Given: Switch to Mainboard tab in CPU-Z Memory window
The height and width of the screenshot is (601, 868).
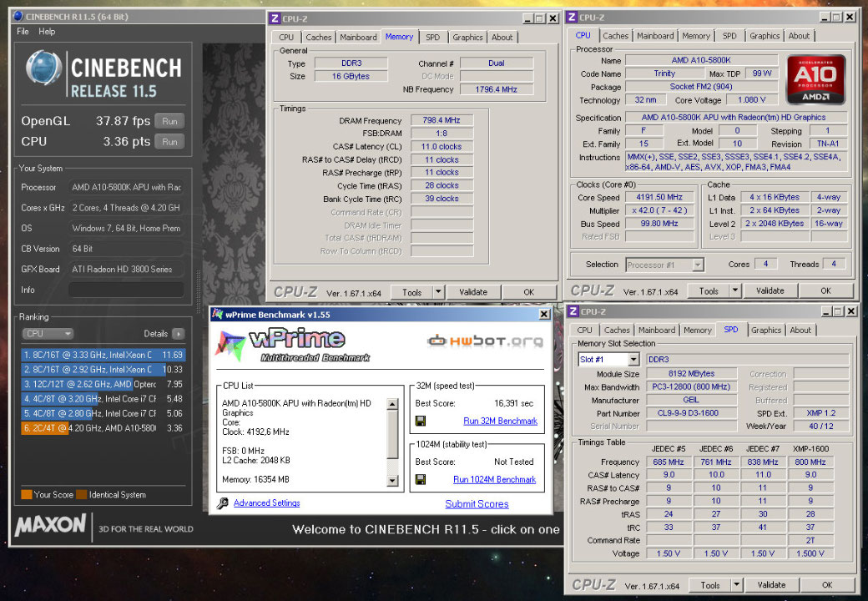Looking at the screenshot, I should [x=358, y=37].
